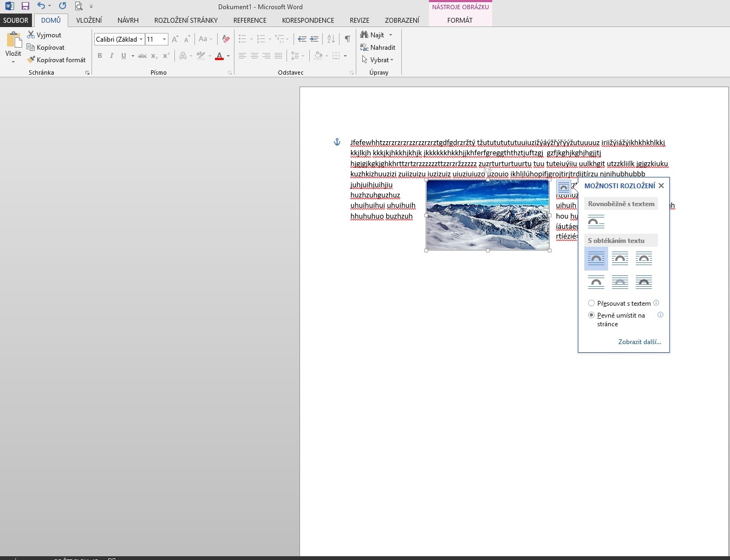
Task: Open the Vybrat dropdown in Úpravy group
Action: (378, 60)
